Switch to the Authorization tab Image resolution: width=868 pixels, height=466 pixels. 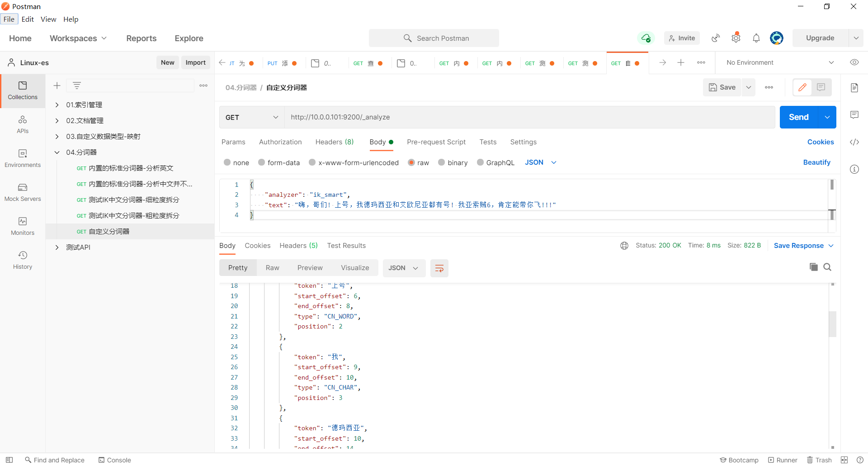click(280, 142)
